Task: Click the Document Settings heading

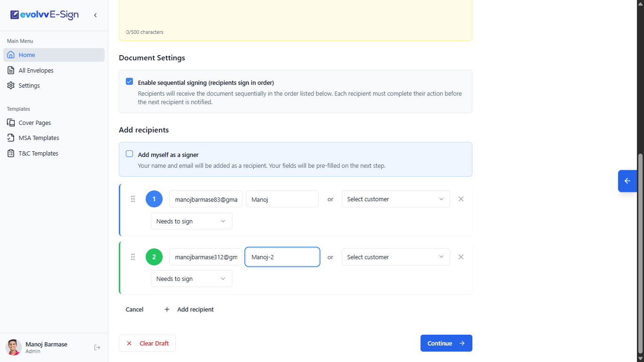Action: 152,58
